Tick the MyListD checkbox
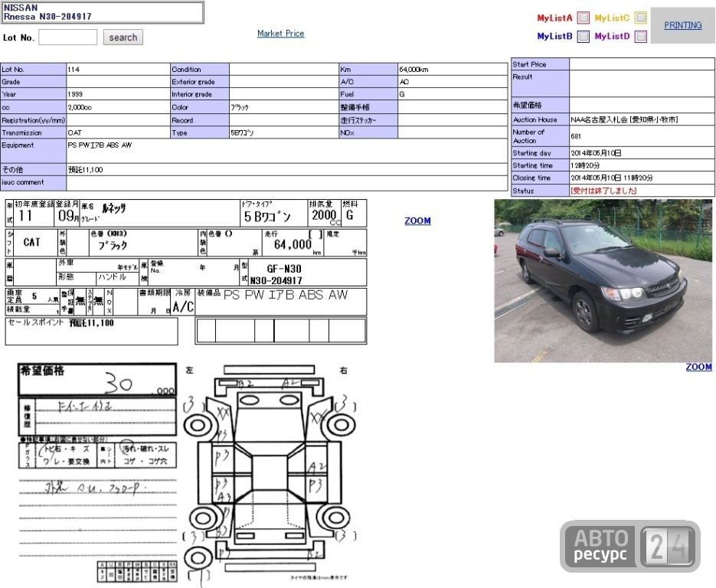 (641, 36)
